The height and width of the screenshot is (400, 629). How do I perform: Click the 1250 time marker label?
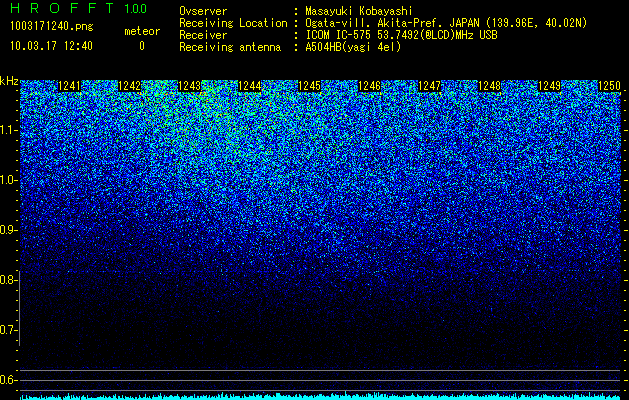pyautogui.click(x=609, y=86)
